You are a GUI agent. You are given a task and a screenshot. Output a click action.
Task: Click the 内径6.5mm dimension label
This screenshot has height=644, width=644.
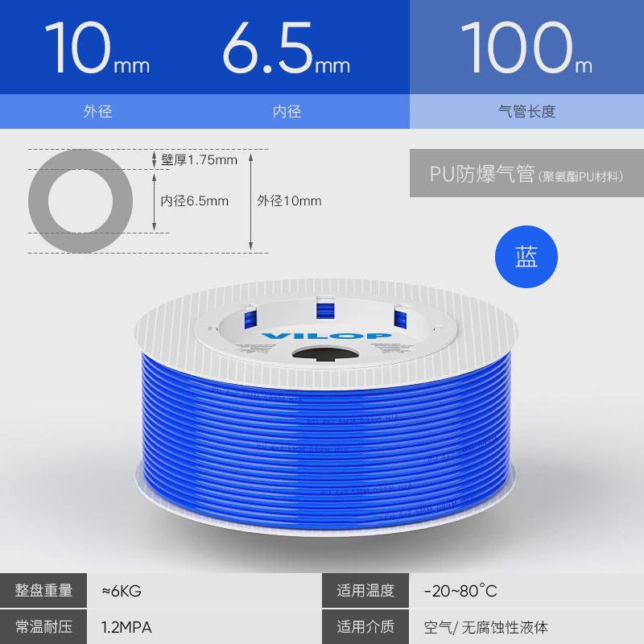(194, 200)
